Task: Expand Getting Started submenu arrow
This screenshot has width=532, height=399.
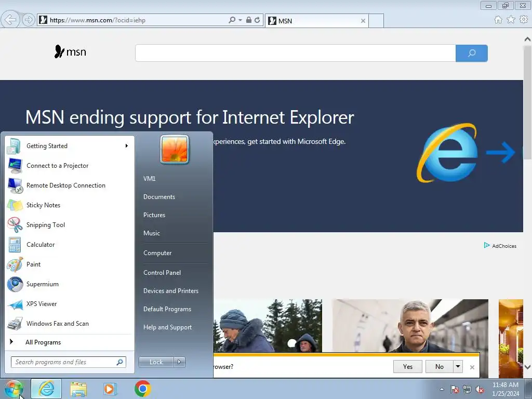Action: click(127, 146)
